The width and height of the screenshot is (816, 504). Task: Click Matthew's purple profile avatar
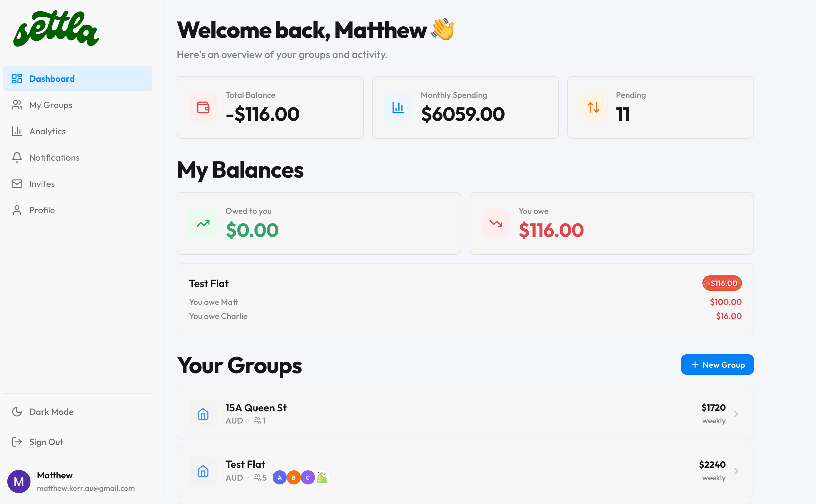(19, 481)
